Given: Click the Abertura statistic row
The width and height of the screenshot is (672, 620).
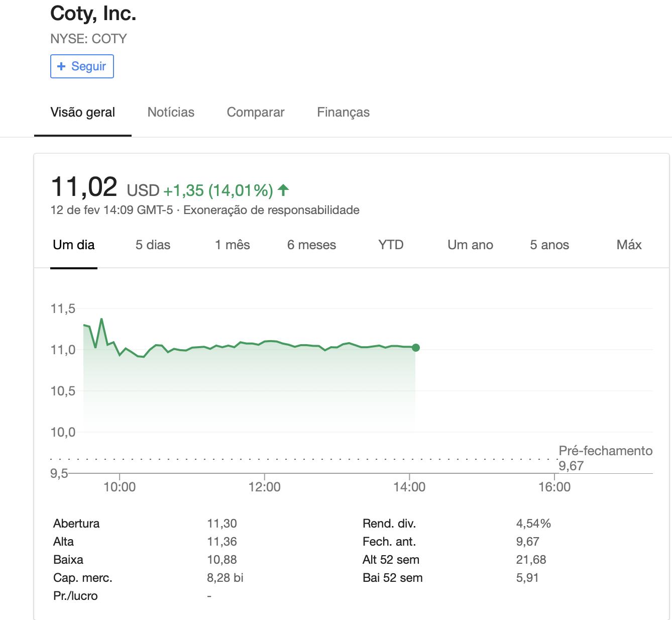Looking at the screenshot, I should click(x=77, y=524).
